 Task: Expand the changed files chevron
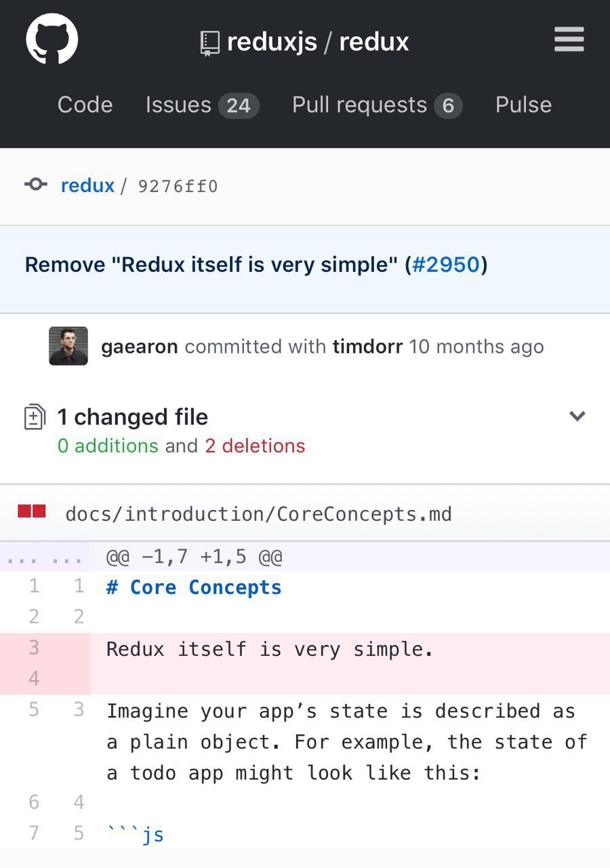pyautogui.click(x=577, y=416)
